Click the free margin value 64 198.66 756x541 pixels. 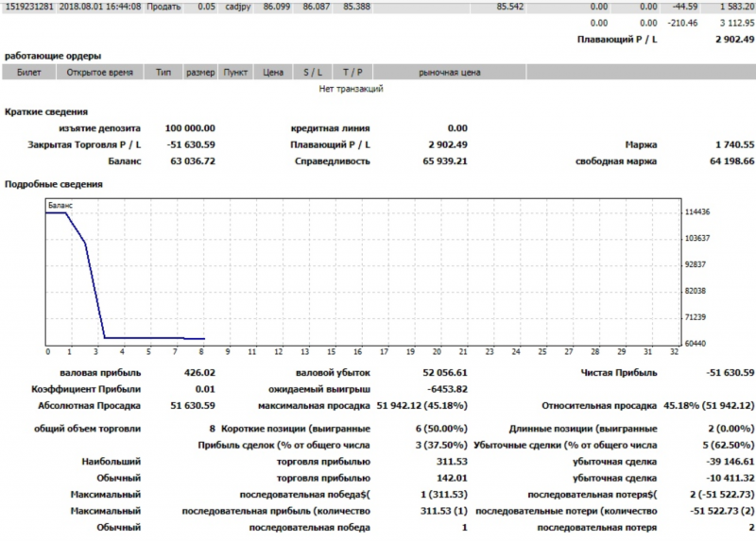click(731, 161)
